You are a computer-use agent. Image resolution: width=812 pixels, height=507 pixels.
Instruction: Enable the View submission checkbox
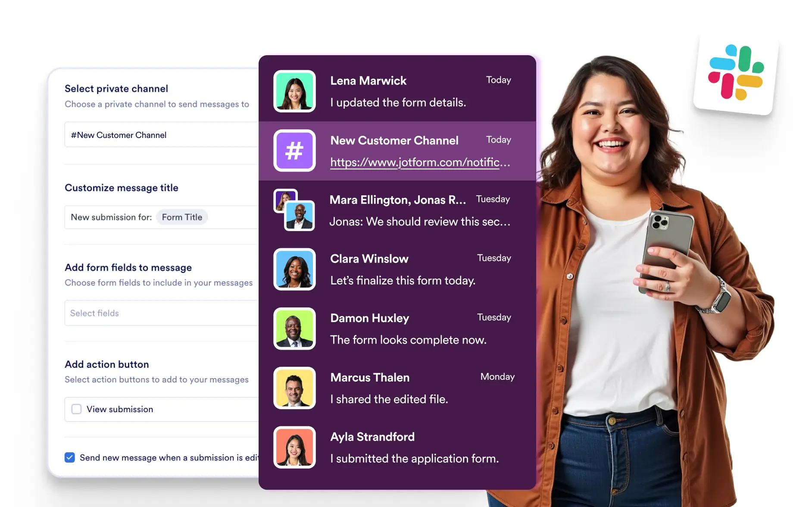pos(76,409)
